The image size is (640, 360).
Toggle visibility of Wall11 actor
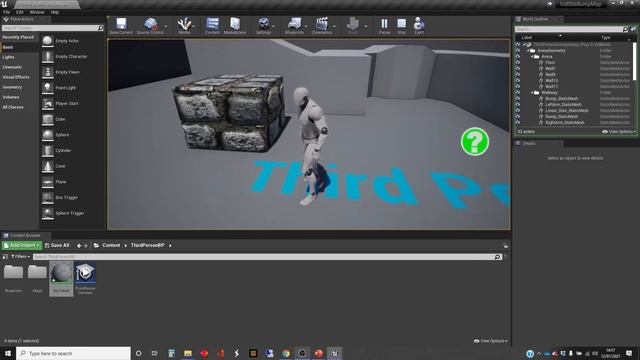[518, 87]
